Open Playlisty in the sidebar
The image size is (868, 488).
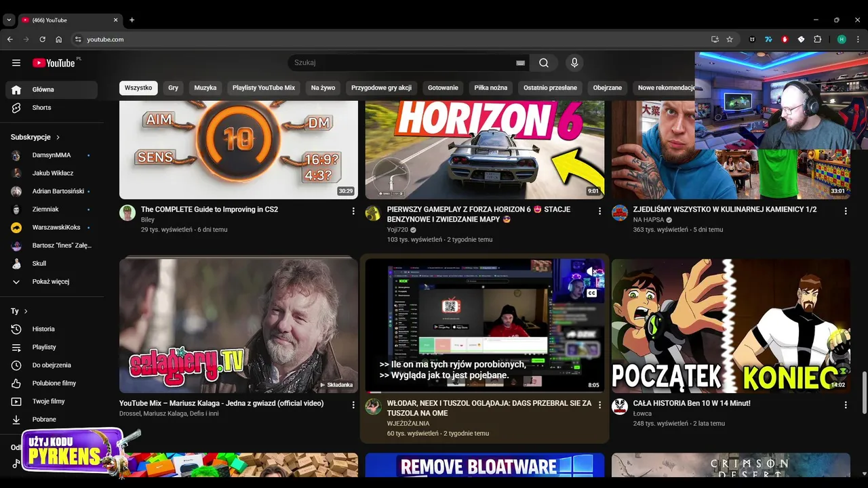point(52,347)
